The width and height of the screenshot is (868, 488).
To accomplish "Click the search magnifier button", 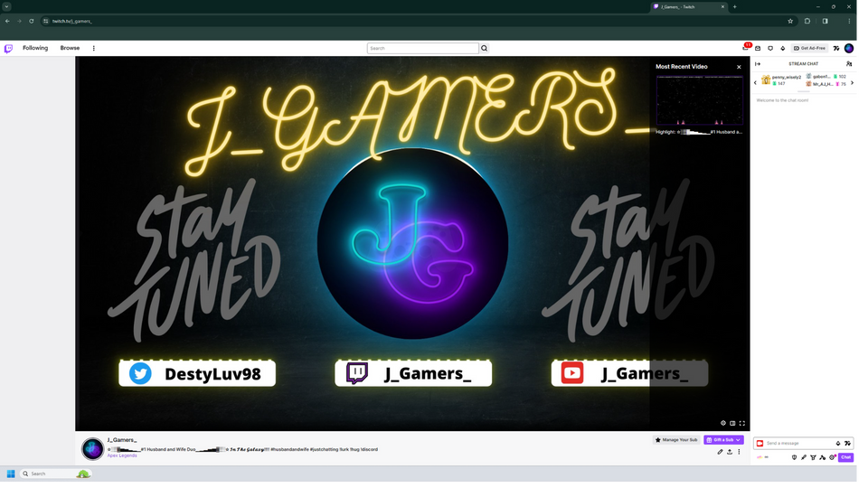I will 485,48.
